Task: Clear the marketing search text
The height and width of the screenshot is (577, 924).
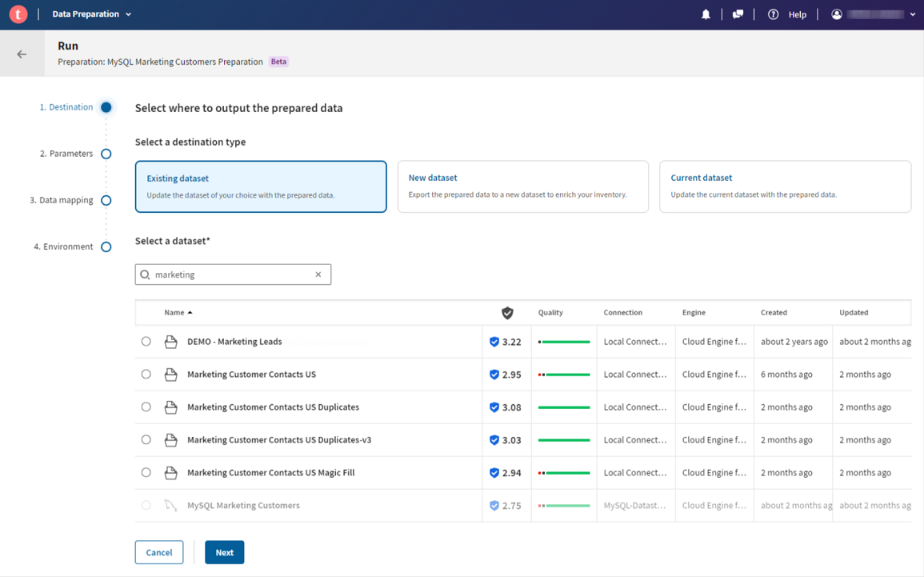Action: (x=318, y=274)
